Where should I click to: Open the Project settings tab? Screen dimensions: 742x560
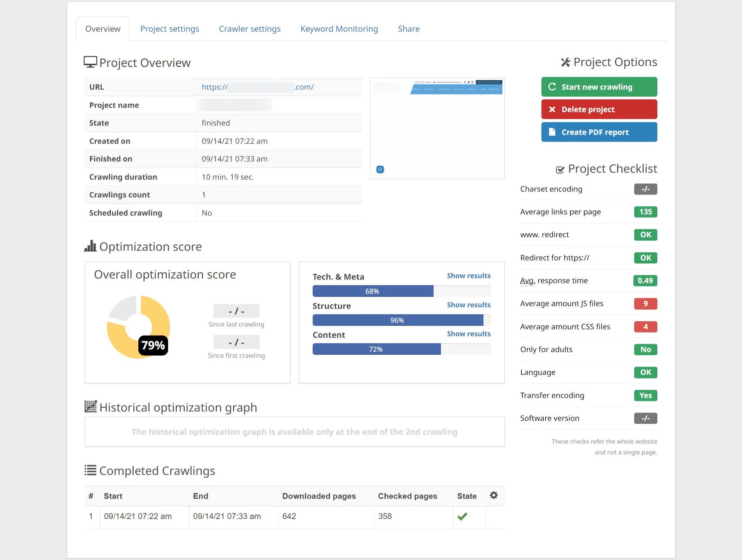click(x=170, y=29)
